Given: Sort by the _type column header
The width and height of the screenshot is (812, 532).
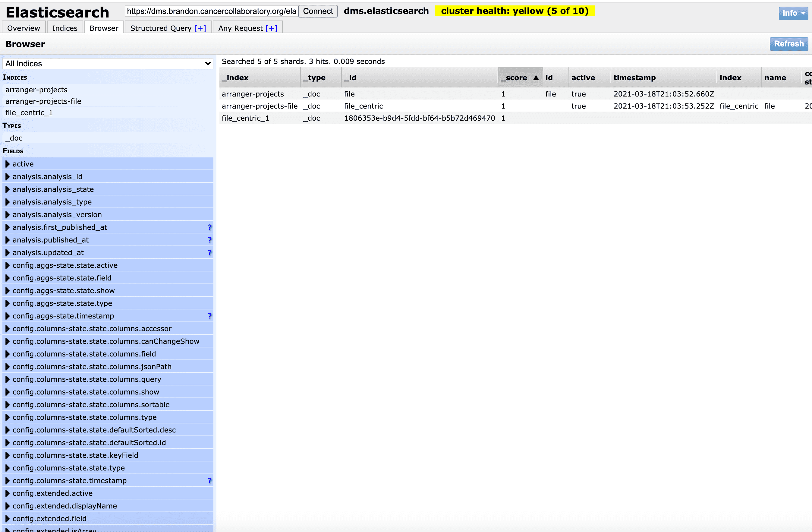Looking at the screenshot, I should tap(321, 78).
